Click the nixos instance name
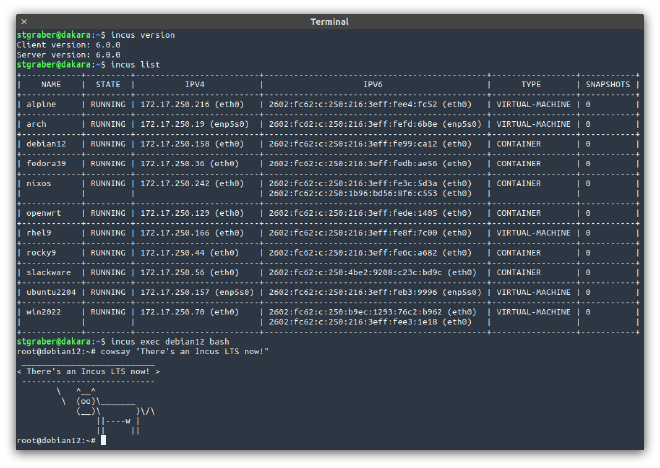The height and width of the screenshot is (468, 660). (x=40, y=184)
